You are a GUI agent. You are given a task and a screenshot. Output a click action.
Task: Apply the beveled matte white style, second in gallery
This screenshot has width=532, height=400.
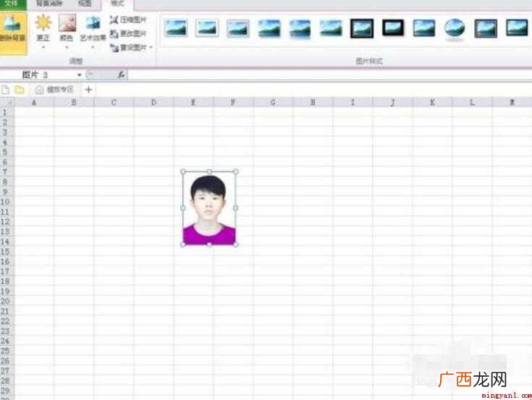pyautogui.click(x=207, y=27)
